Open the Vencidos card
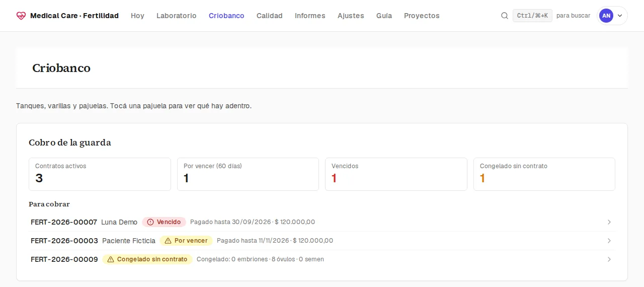The image size is (644, 287). [x=396, y=174]
